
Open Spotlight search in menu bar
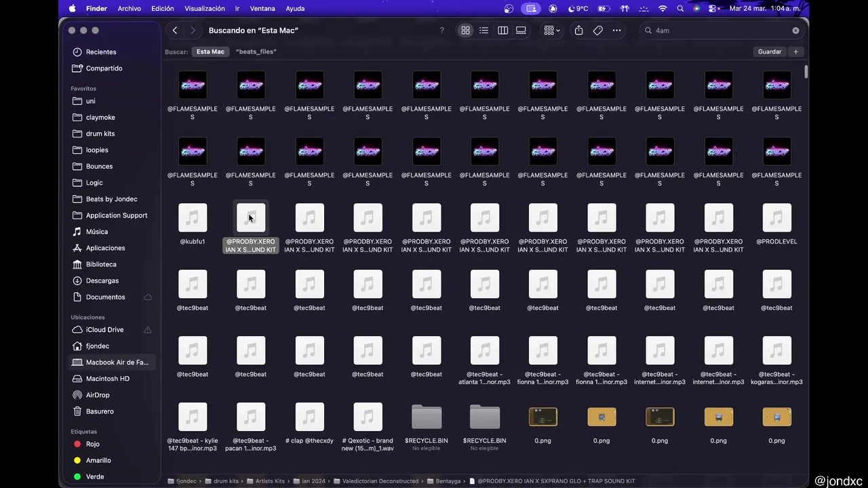[x=680, y=9]
